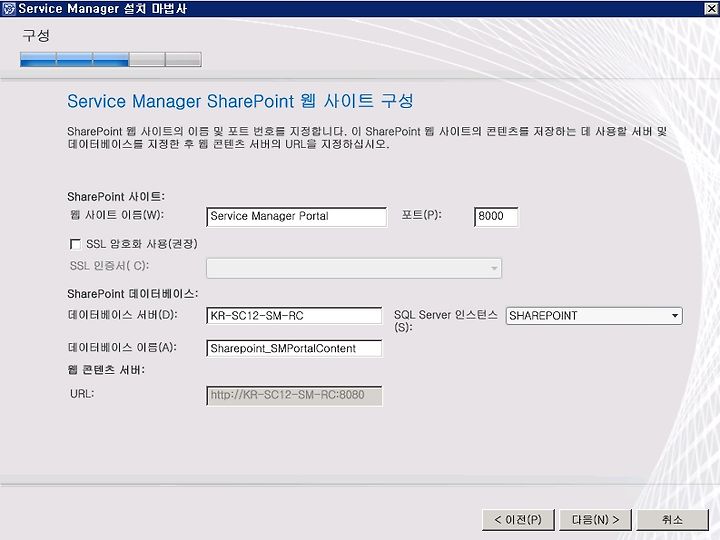Click the port field showing 8000
The height and width of the screenshot is (540, 720).
pos(496,216)
